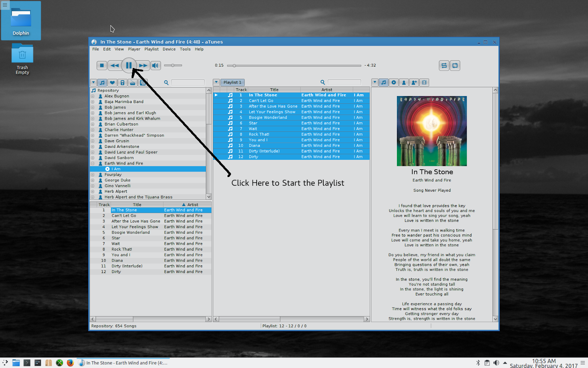Select the Playlist 1 tab

click(232, 82)
